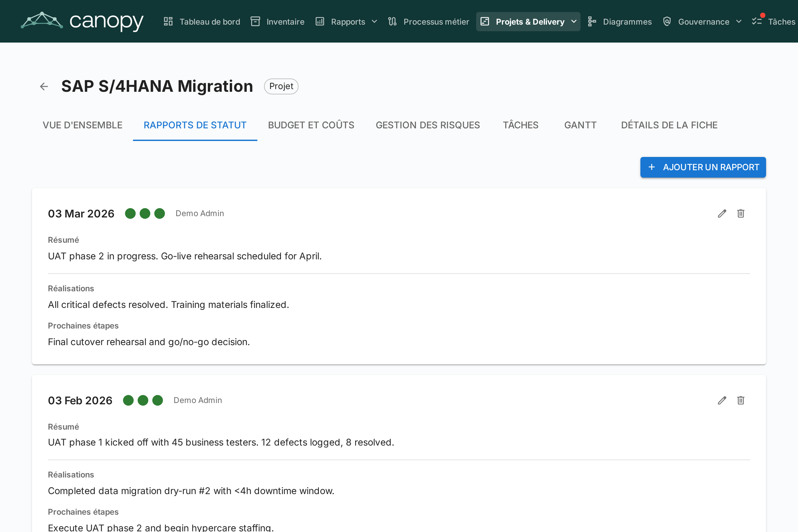Click middle green status dot for 03 Mar 2026
Screen dimensions: 798x532
coord(145,213)
